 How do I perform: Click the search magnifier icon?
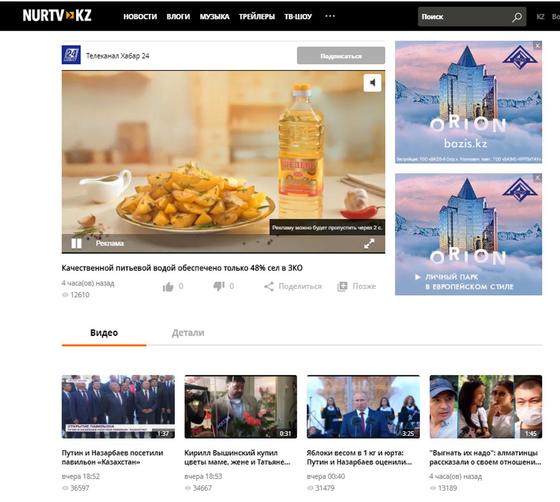(517, 17)
